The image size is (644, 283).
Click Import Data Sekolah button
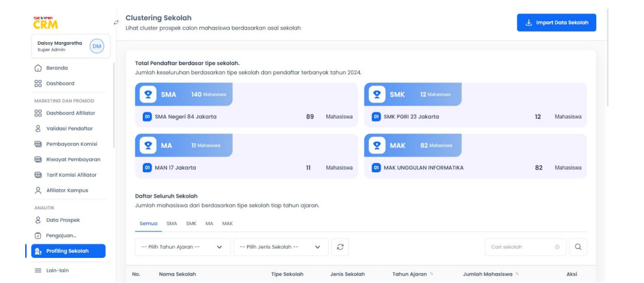556,23
